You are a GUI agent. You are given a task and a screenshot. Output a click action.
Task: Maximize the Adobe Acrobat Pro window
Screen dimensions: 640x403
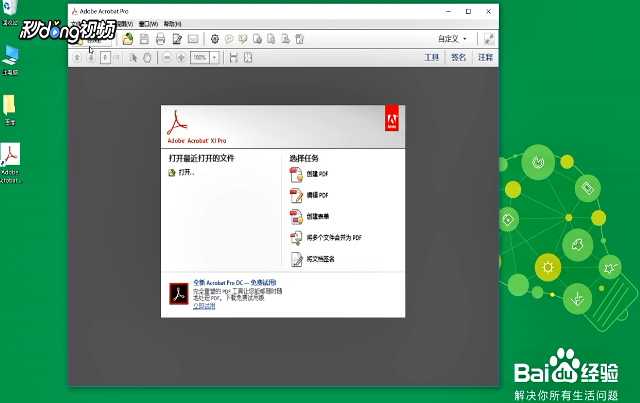pyautogui.click(x=468, y=11)
